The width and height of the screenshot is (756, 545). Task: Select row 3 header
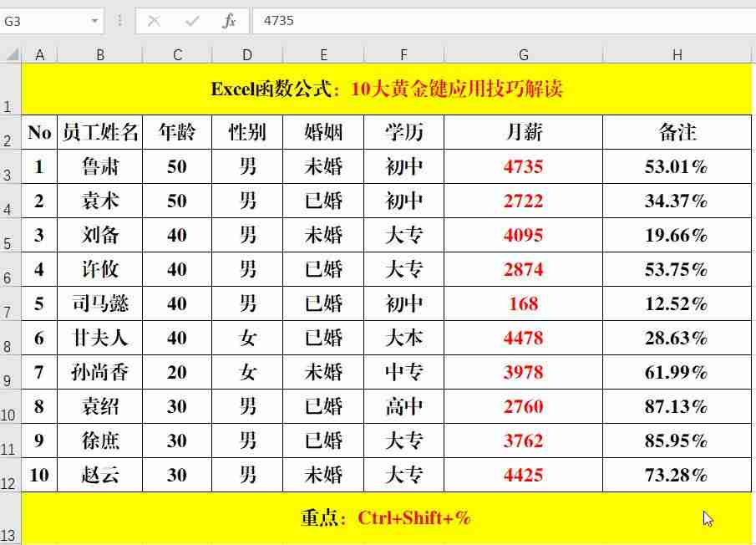(10, 166)
